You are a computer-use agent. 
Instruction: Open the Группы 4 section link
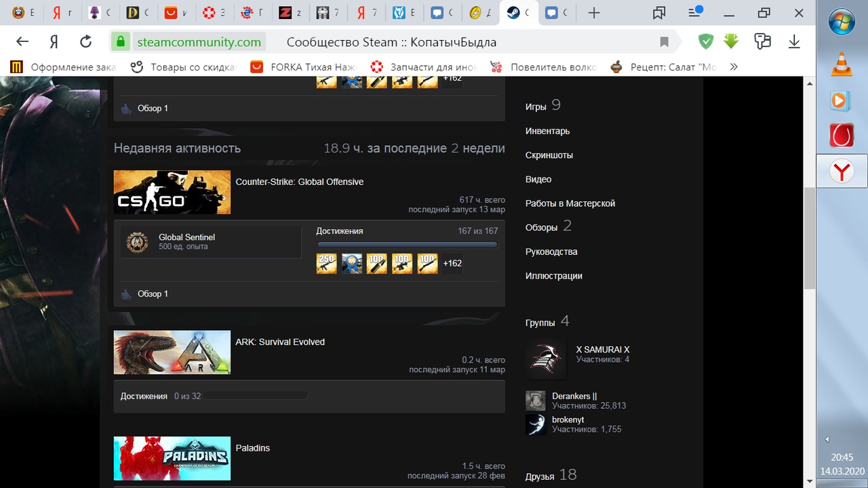(x=547, y=322)
